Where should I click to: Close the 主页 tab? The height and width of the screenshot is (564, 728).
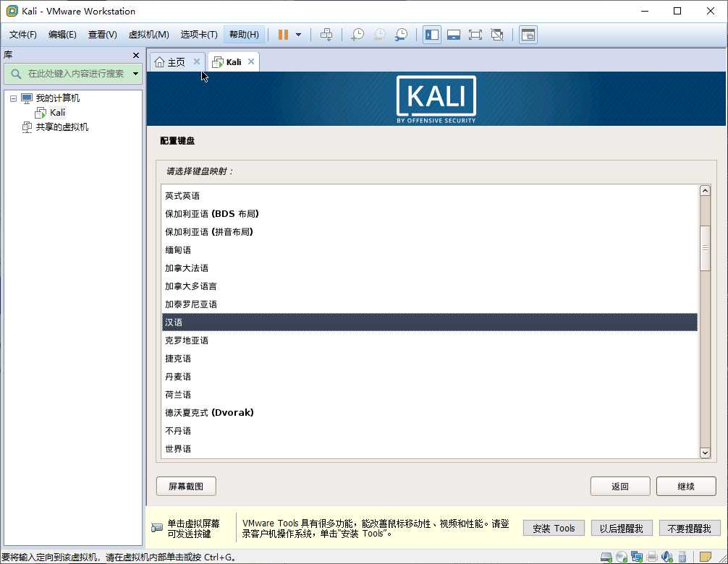point(197,61)
